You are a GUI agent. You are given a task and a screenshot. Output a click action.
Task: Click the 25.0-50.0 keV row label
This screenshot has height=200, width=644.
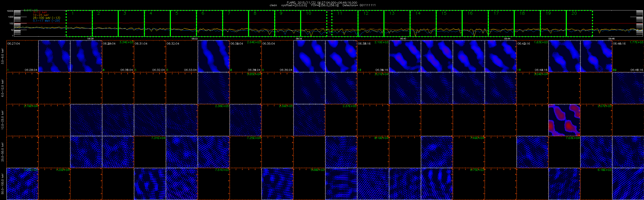point(3,152)
